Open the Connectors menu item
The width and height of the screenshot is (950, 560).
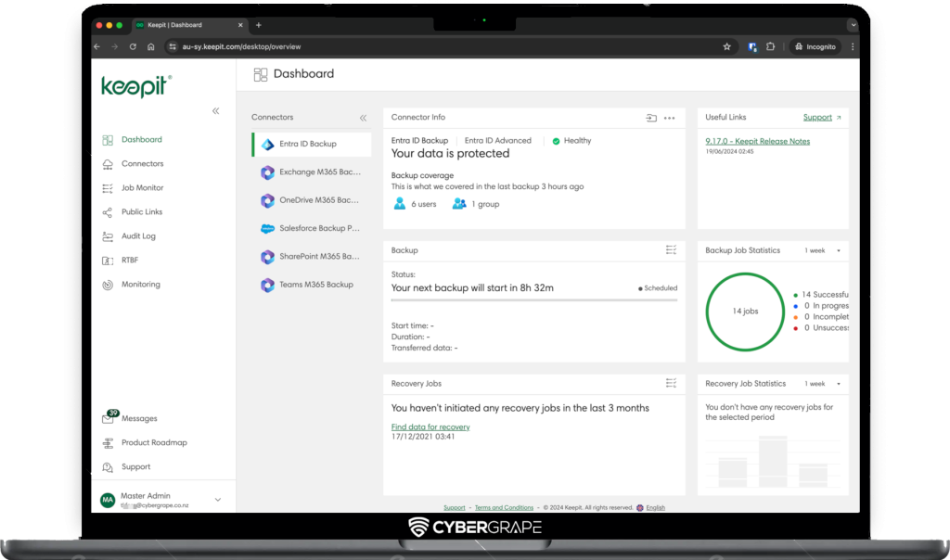pos(142,164)
